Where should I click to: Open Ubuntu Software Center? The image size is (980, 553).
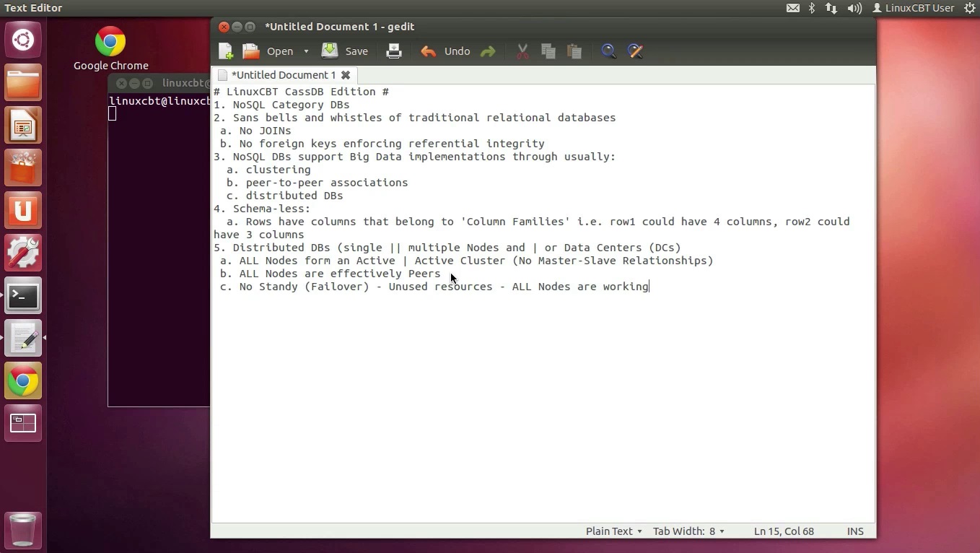point(23,167)
